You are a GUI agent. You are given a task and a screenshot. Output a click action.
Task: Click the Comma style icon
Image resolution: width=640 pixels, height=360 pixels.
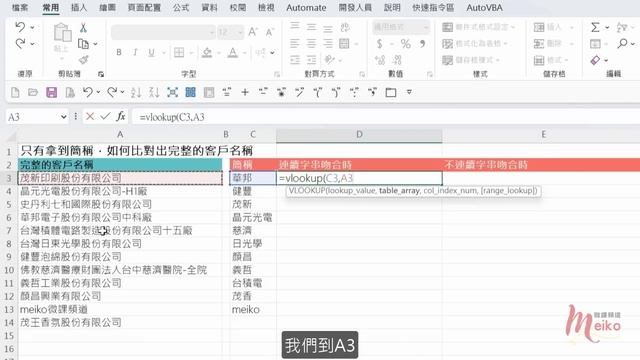point(422,44)
